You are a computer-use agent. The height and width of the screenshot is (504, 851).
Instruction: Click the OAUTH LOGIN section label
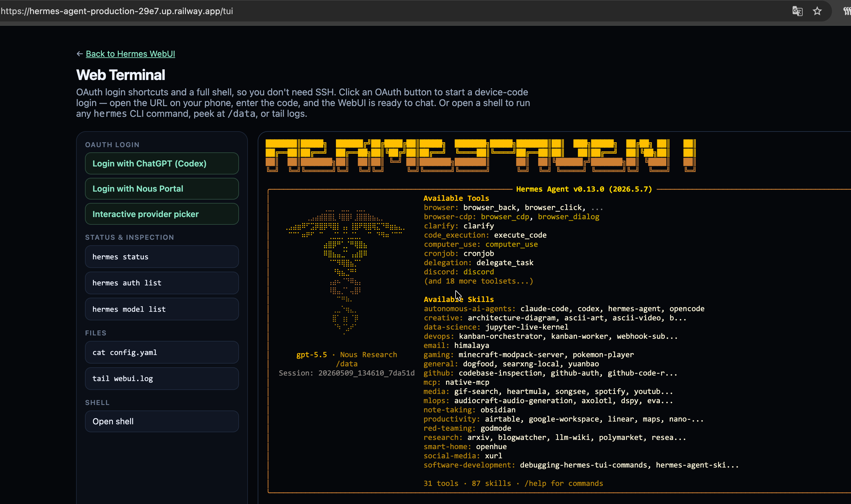112,145
